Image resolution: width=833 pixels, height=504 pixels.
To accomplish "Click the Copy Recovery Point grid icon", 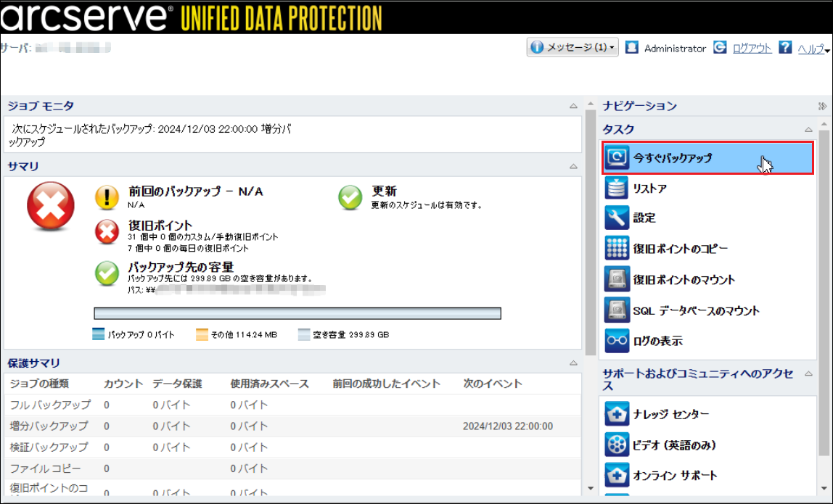I will pos(617,248).
